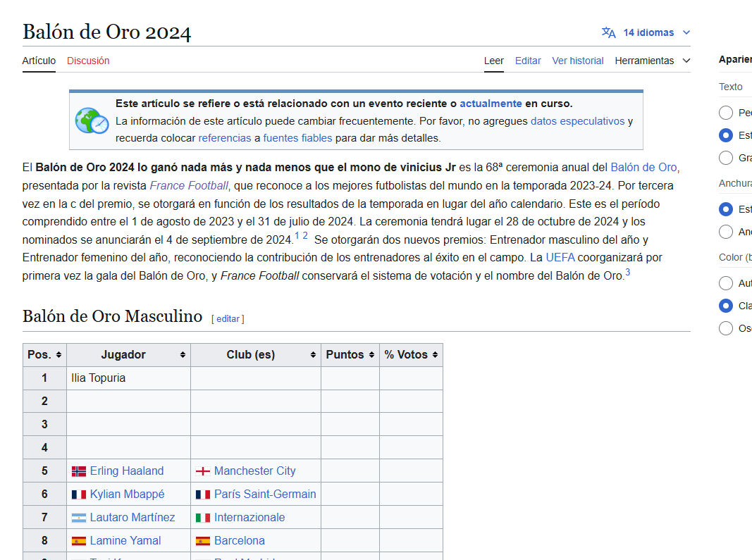This screenshot has height=560, width=752.
Task: Click the translate languages icon
Action: coord(608,32)
